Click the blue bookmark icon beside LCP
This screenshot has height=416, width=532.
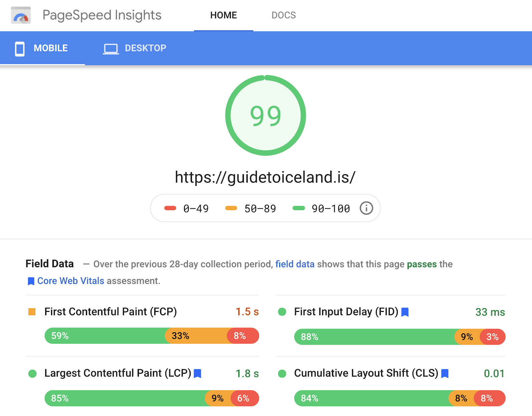click(x=197, y=374)
